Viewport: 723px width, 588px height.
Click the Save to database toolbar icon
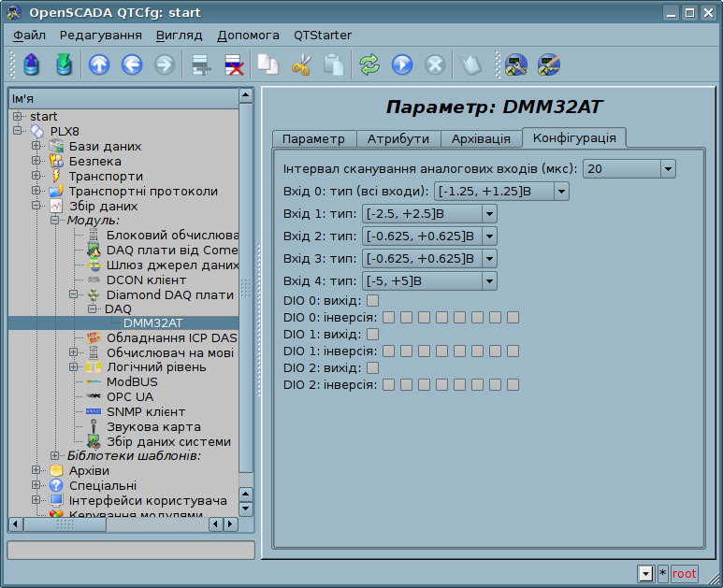pyautogui.click(x=63, y=65)
